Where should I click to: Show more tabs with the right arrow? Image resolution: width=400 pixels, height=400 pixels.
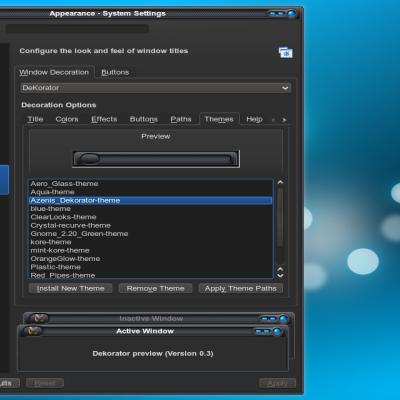[x=284, y=120]
